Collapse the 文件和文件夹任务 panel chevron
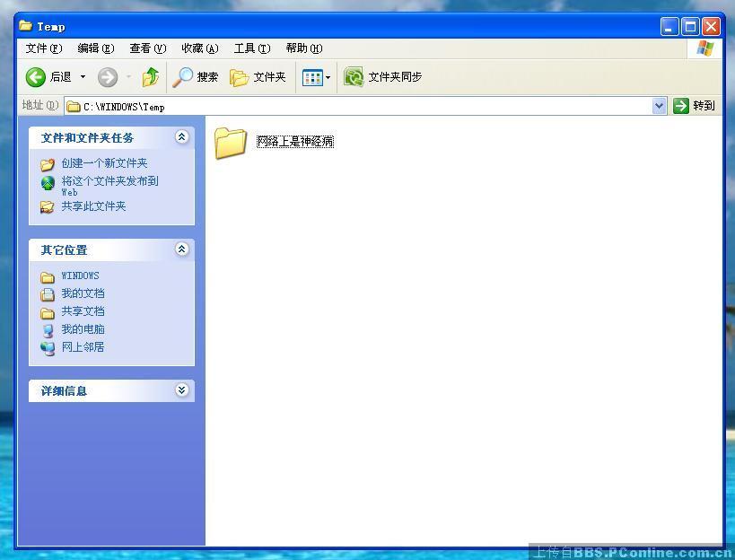The image size is (735, 560). tap(182, 136)
